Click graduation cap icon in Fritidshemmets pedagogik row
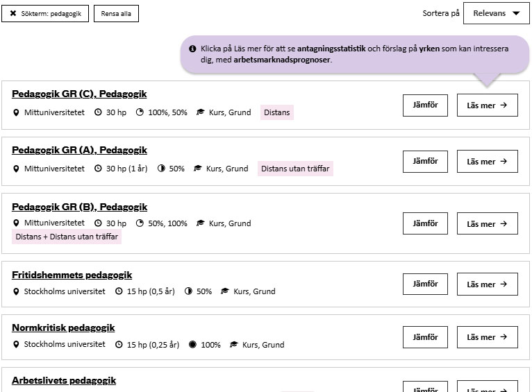532x392 pixels. pyautogui.click(x=224, y=291)
